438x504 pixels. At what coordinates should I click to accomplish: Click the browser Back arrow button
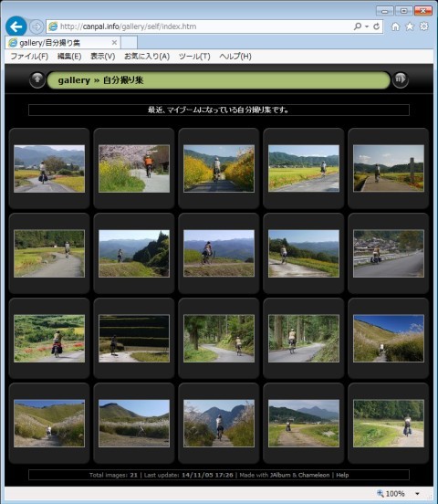(x=16, y=26)
